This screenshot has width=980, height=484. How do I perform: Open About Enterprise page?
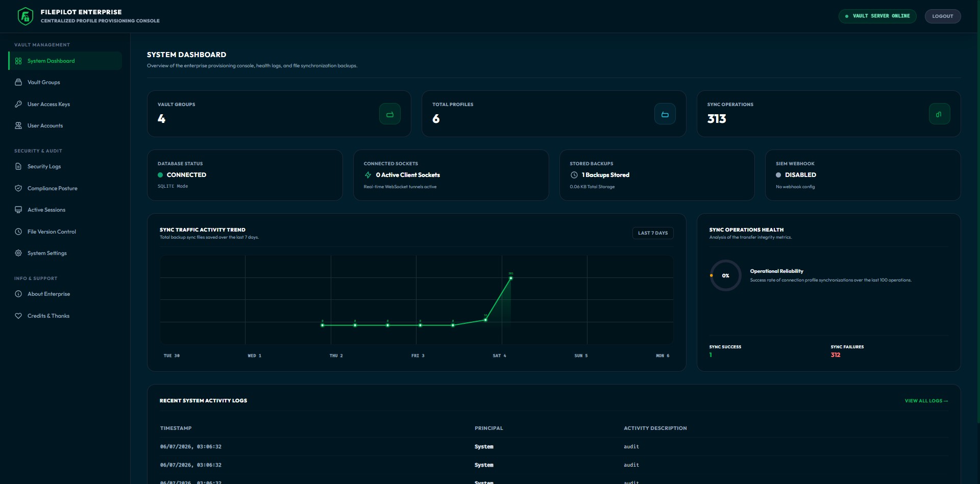[65, 294]
